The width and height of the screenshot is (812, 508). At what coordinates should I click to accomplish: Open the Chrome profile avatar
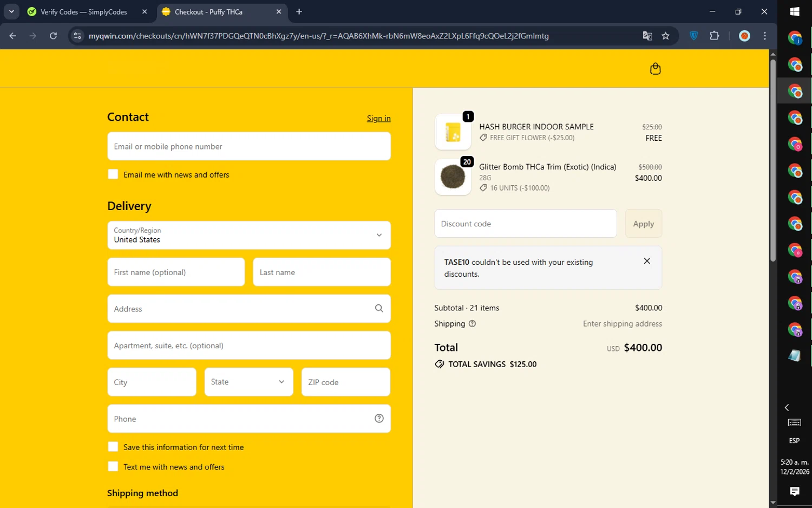tap(745, 36)
